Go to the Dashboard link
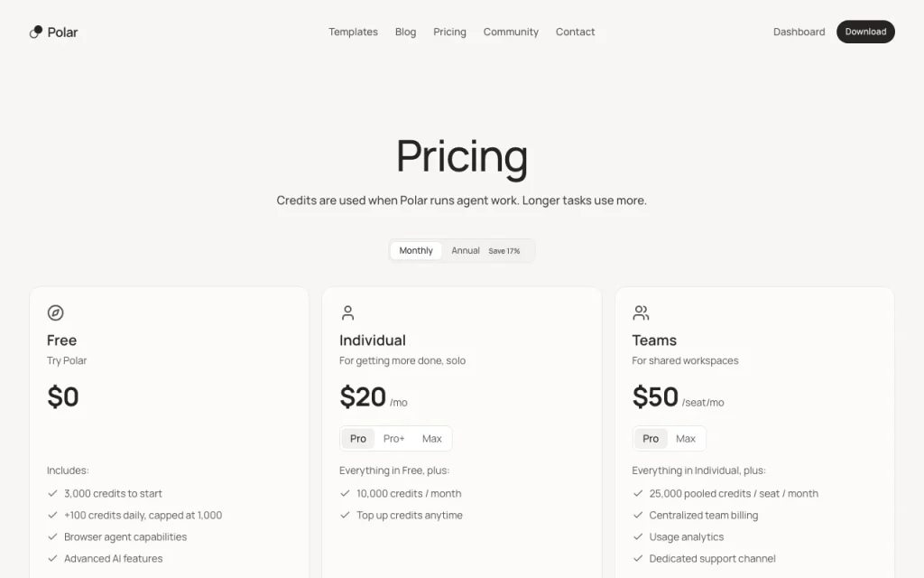924x578 pixels. [799, 32]
